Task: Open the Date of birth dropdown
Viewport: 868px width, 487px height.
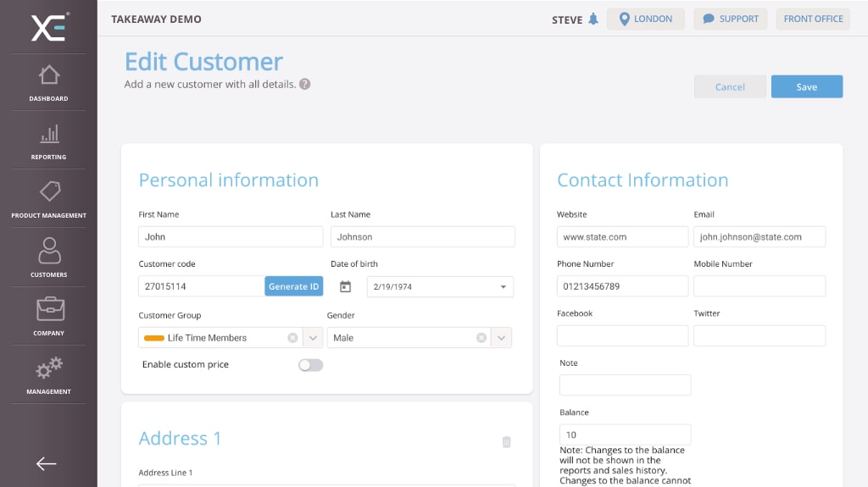Action: pos(504,287)
